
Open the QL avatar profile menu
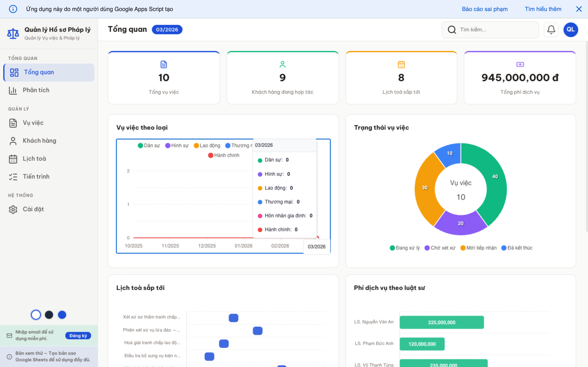point(571,29)
